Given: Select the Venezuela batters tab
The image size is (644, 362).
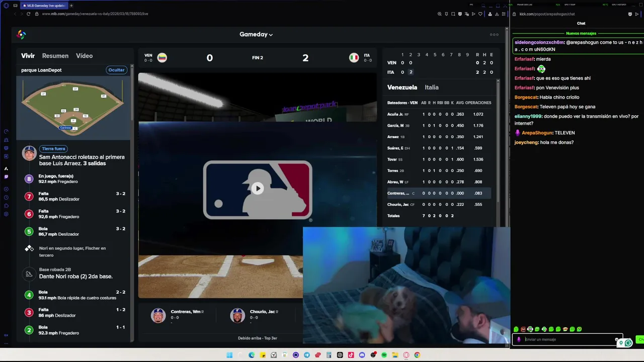Looking at the screenshot, I should pyautogui.click(x=402, y=87).
